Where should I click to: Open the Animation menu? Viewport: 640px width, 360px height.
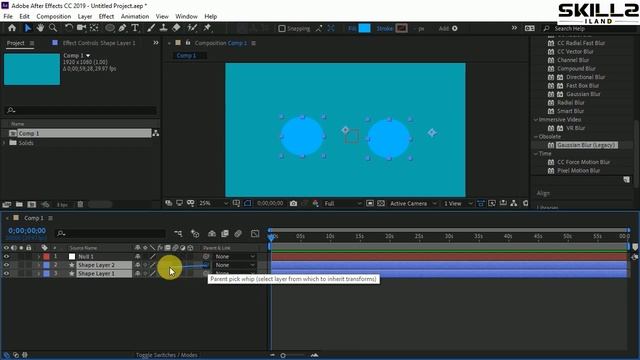click(x=135, y=16)
